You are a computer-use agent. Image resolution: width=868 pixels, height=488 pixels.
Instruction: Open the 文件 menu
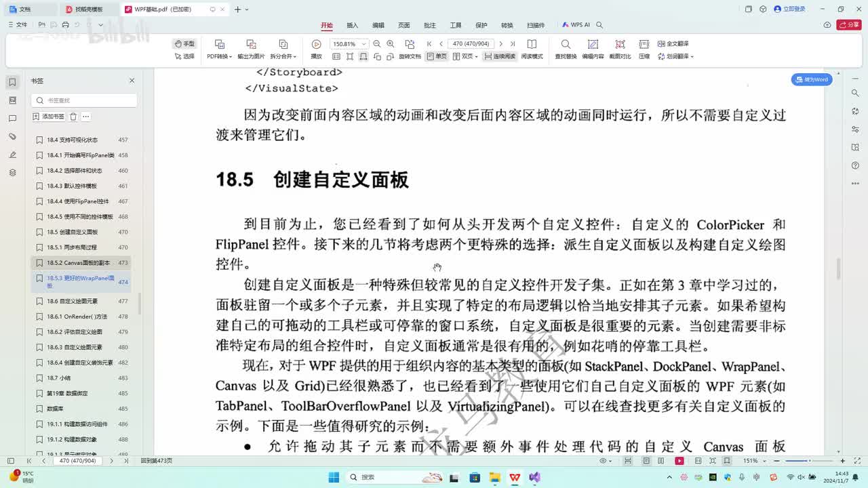pos(18,25)
